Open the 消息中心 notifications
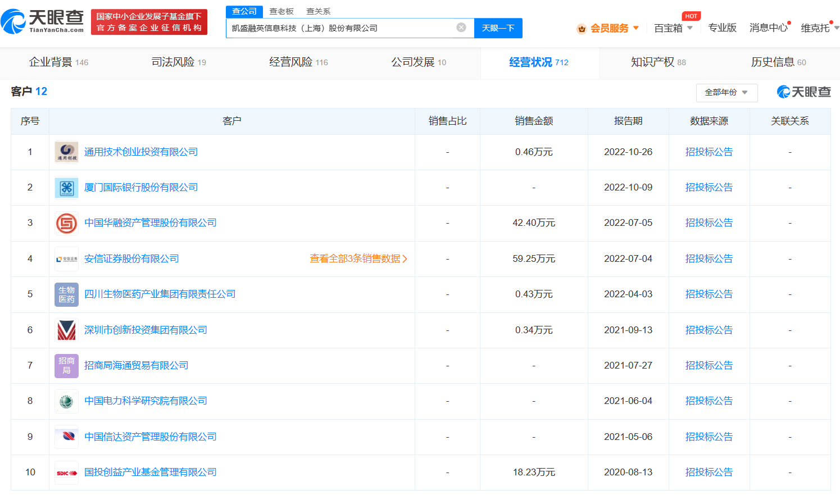This screenshot has width=840, height=504. click(x=769, y=28)
